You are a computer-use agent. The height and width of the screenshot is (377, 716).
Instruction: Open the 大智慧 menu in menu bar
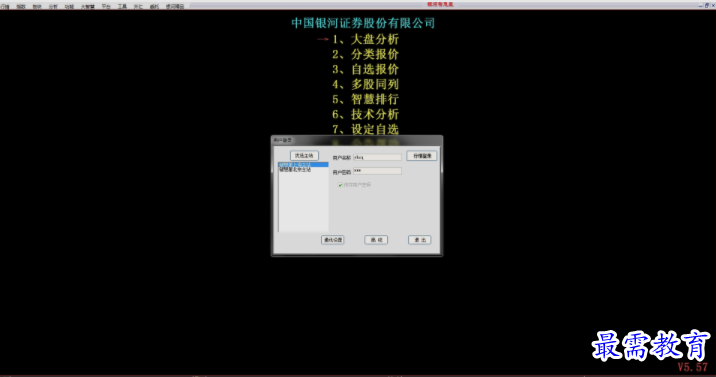(88, 6)
